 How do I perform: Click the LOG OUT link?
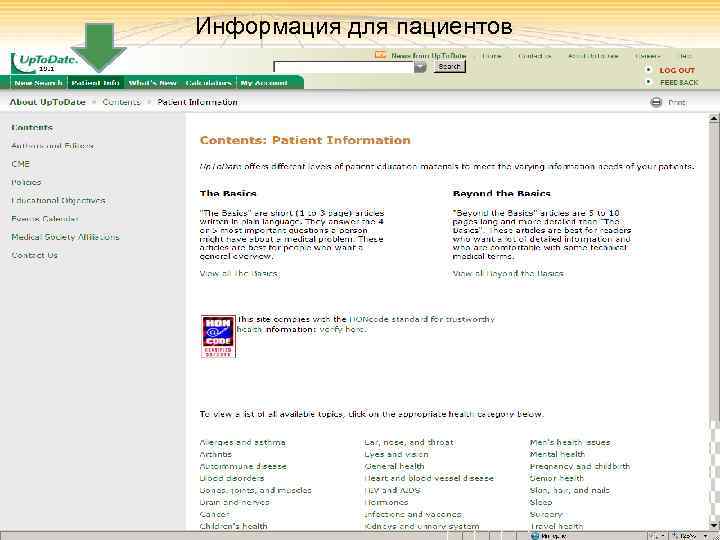click(x=677, y=70)
